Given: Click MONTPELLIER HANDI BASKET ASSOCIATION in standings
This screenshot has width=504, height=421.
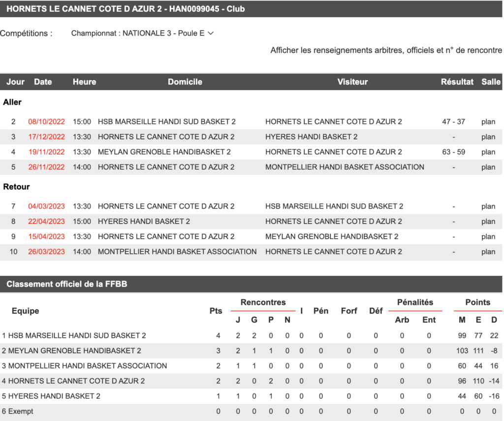Looking at the screenshot, I should (88, 366).
